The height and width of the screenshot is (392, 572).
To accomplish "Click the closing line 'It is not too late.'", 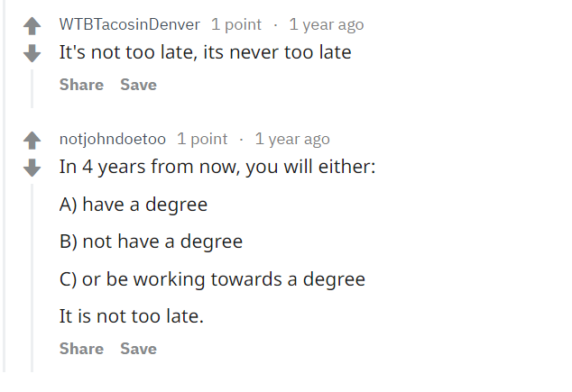I will [132, 316].
